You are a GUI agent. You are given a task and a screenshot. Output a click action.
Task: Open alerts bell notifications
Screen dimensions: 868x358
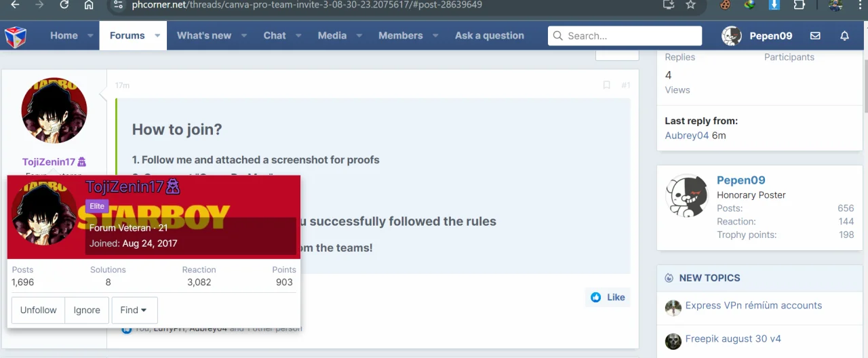point(844,36)
